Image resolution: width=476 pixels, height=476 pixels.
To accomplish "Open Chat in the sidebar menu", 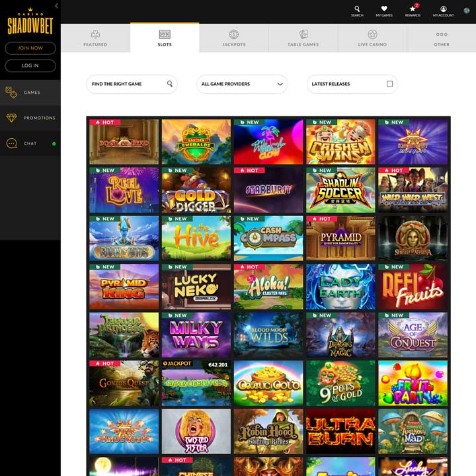I will [30, 143].
